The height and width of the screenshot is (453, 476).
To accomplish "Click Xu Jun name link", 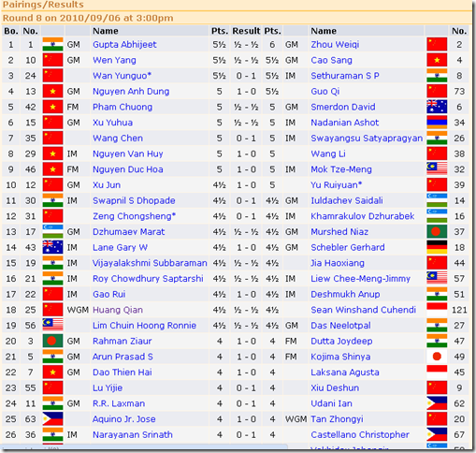I will tap(107, 185).
